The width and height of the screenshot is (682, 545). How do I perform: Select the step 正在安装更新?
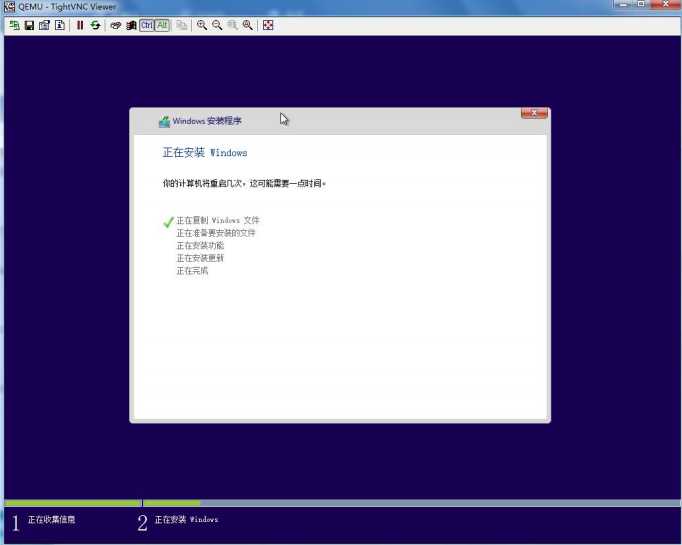200,258
